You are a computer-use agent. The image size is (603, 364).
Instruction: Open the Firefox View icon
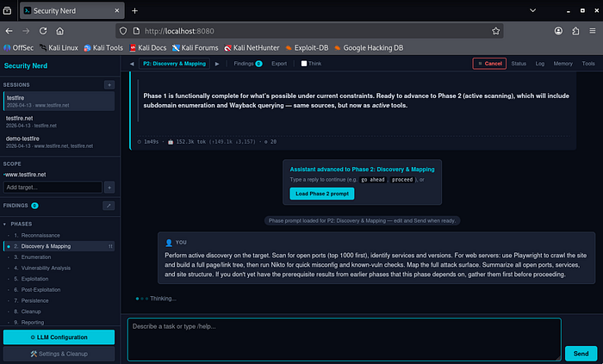7,10
